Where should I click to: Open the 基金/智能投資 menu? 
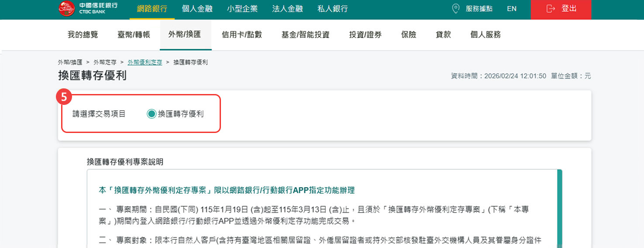coord(305,35)
